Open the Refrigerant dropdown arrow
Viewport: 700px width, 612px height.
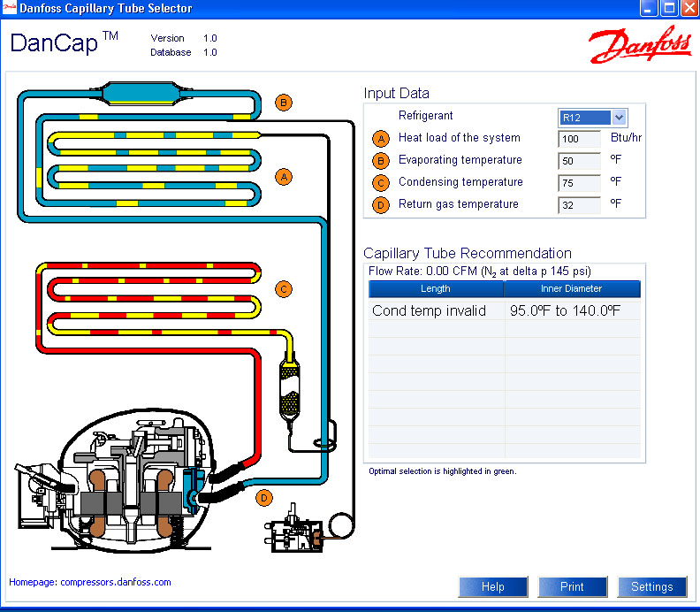[619, 118]
